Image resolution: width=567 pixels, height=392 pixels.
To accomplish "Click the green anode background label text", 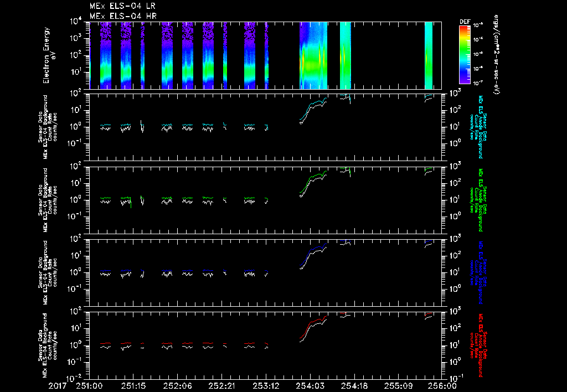I will [478, 200].
